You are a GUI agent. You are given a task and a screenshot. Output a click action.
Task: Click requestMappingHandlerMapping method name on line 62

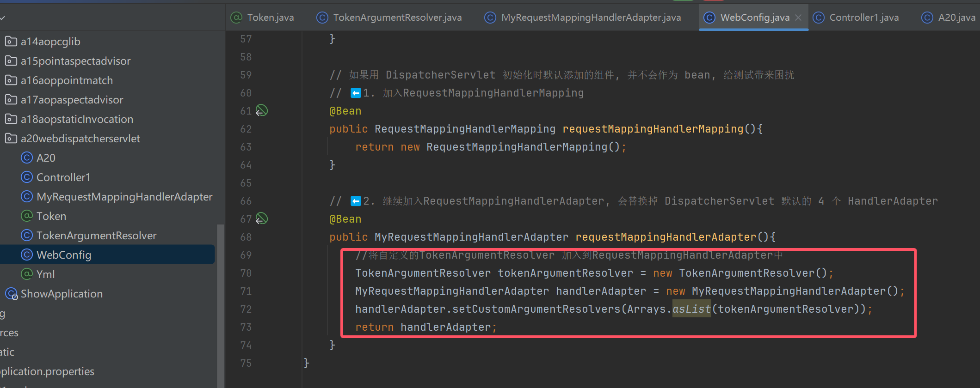tap(653, 129)
